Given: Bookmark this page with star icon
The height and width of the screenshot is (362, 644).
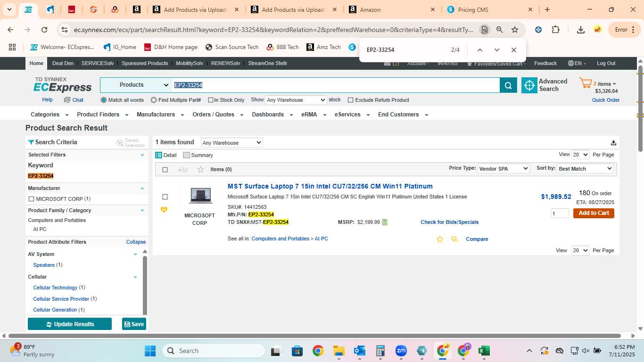Looking at the screenshot, I should (515, 30).
